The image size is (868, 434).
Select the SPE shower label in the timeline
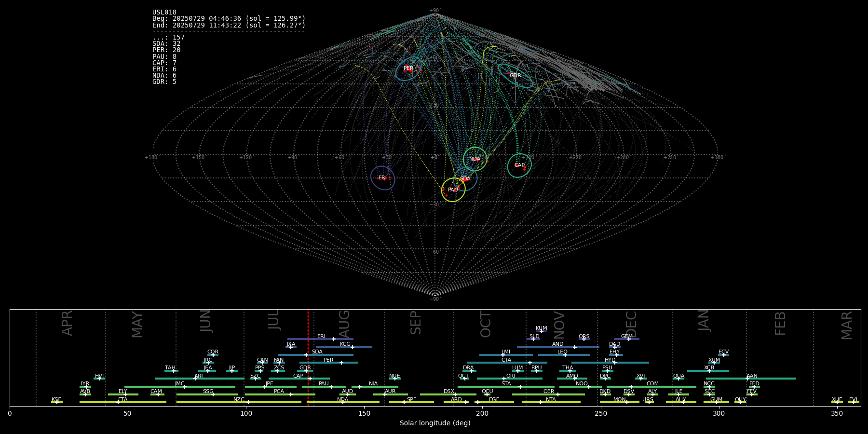point(412,400)
